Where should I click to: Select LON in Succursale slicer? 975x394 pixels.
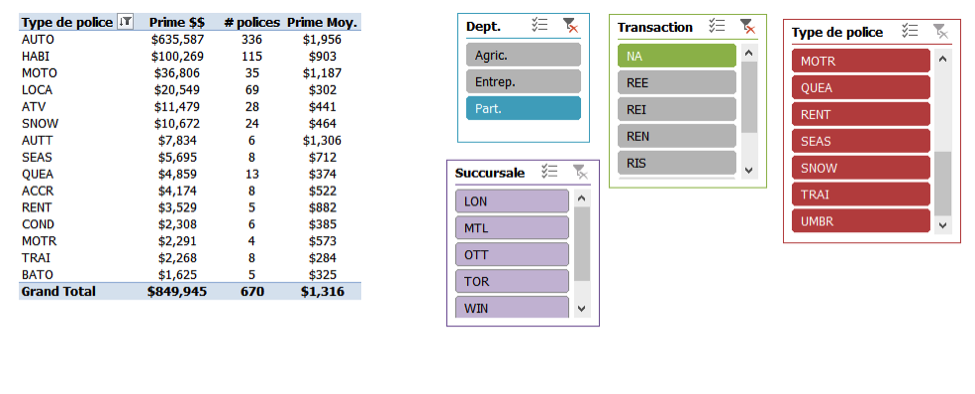(512, 201)
